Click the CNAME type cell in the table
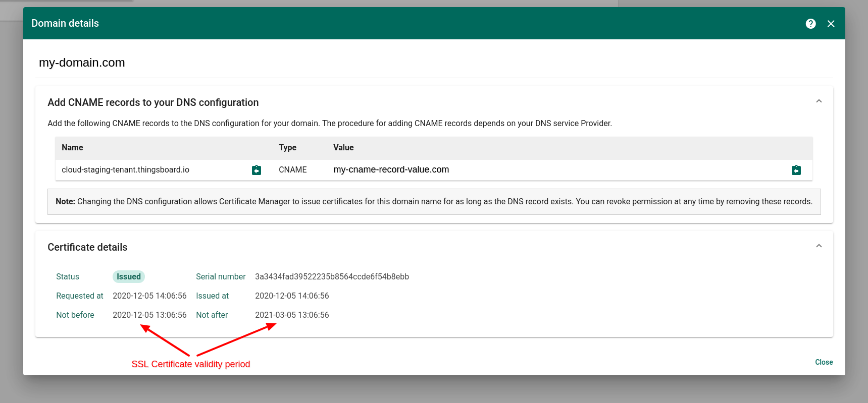 (292, 170)
